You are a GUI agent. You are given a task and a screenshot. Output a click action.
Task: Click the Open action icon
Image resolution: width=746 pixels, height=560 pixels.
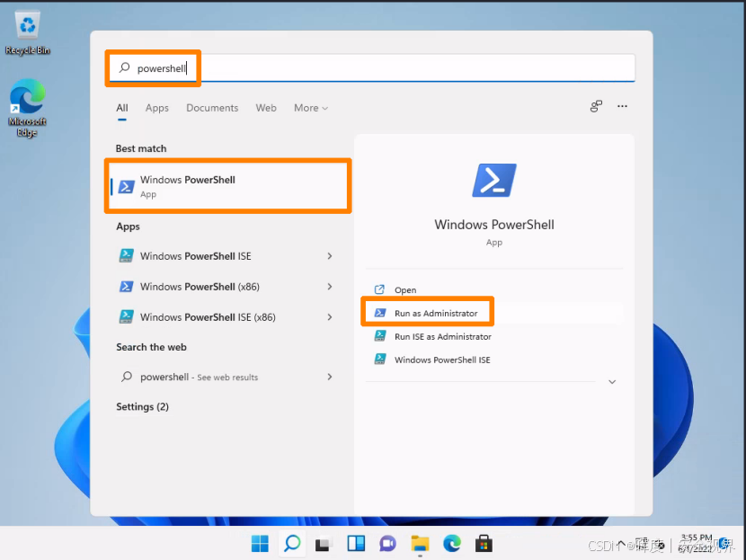379,289
